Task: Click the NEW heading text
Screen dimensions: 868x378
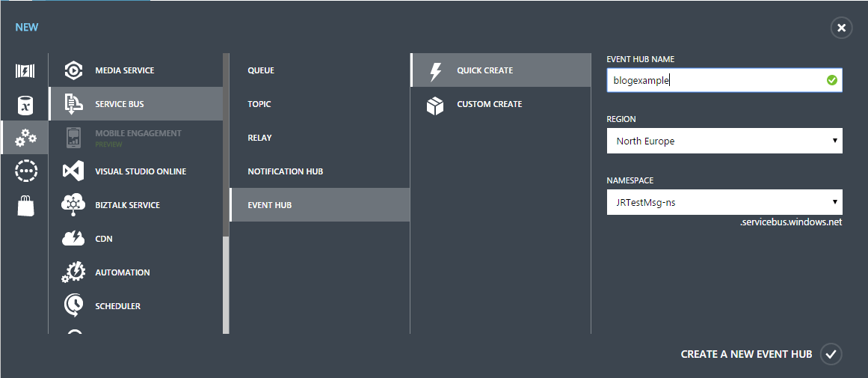Action: click(x=27, y=27)
